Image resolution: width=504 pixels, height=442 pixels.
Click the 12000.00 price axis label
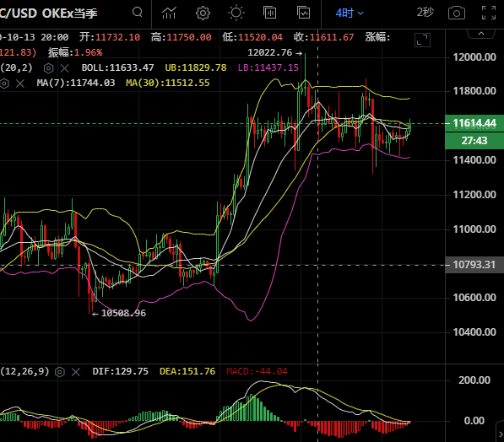click(x=474, y=57)
